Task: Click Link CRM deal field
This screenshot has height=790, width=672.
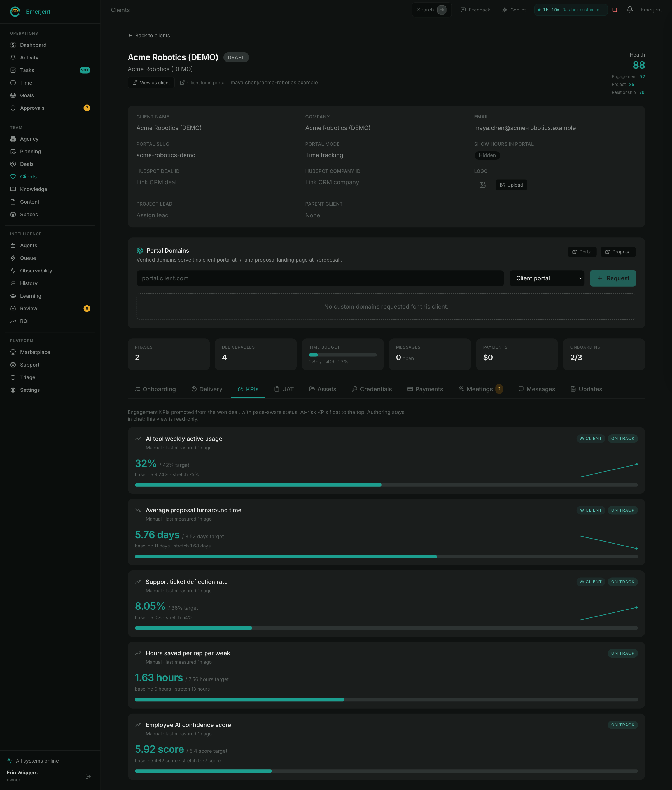Action: coord(157,182)
